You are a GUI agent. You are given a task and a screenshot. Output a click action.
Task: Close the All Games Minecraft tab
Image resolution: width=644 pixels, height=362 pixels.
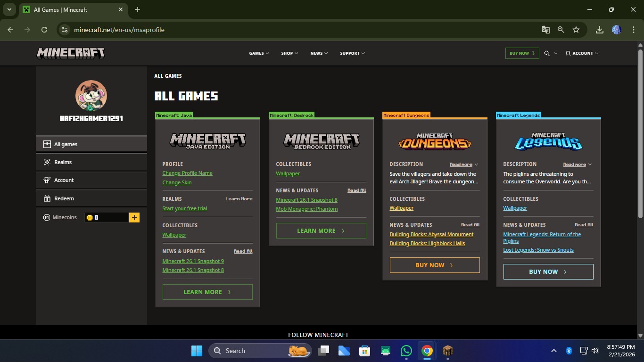click(x=121, y=9)
